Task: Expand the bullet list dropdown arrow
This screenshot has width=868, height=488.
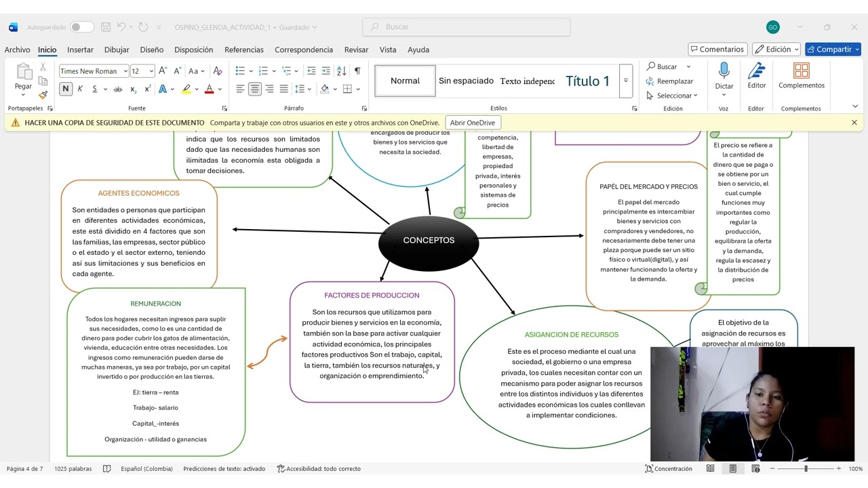Action: pos(251,71)
